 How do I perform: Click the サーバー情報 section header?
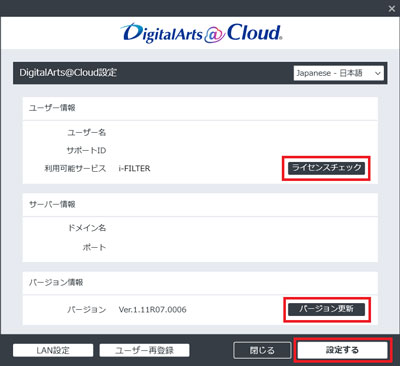[52, 204]
